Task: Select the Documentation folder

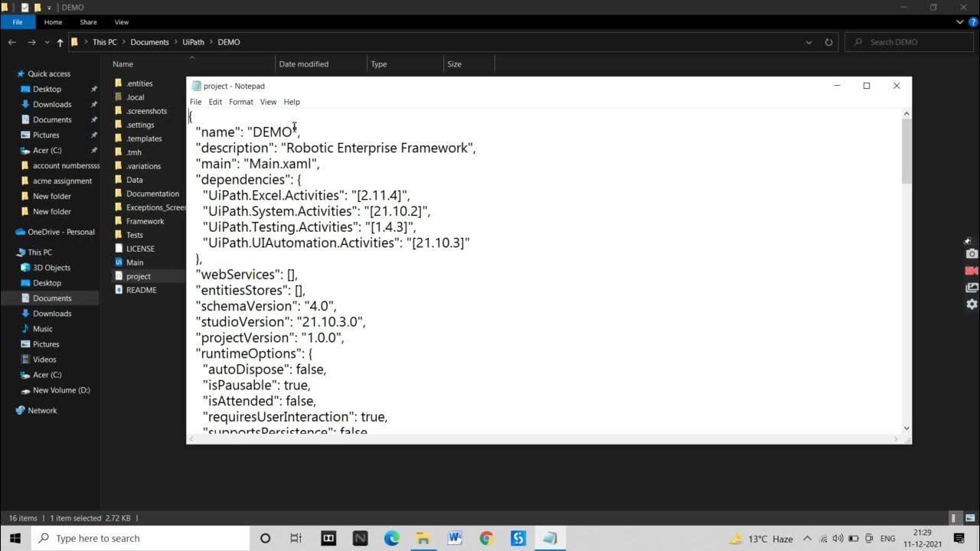Action: pyautogui.click(x=152, y=194)
